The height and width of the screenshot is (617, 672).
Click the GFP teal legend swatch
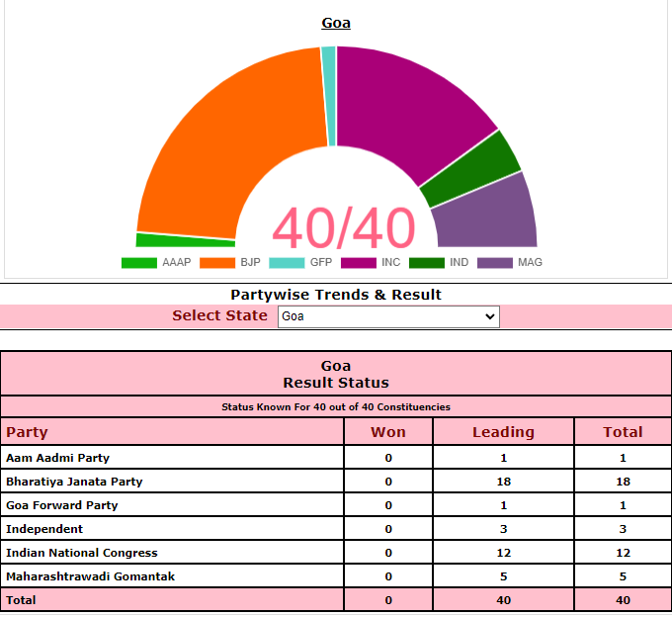pyautogui.click(x=287, y=262)
